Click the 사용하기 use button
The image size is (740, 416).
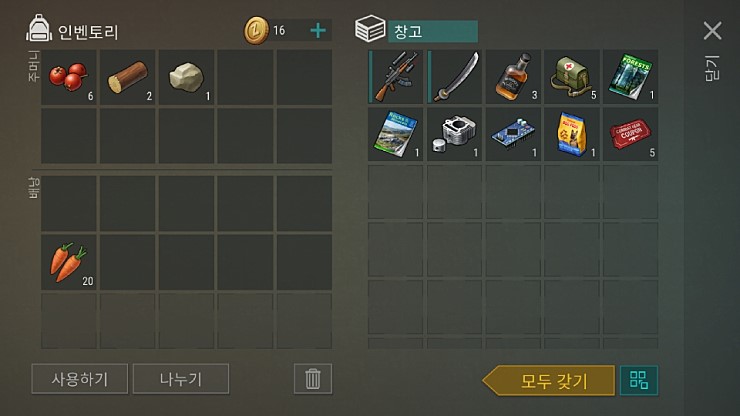[80, 379]
